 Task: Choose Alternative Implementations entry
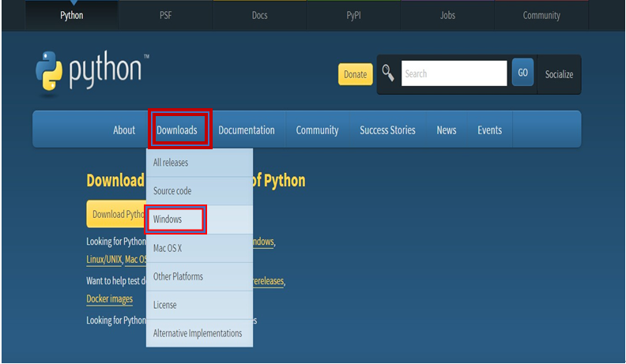click(x=199, y=333)
